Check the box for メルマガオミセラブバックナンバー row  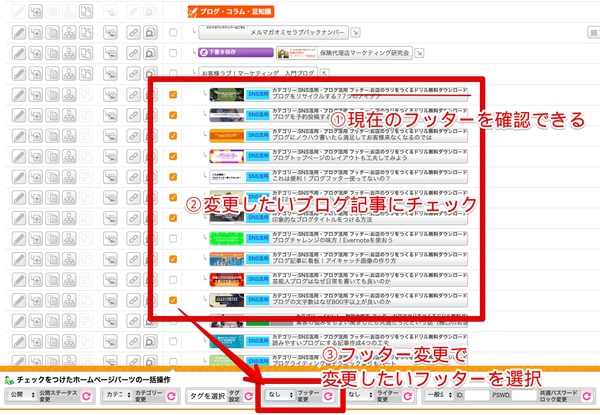(174, 33)
